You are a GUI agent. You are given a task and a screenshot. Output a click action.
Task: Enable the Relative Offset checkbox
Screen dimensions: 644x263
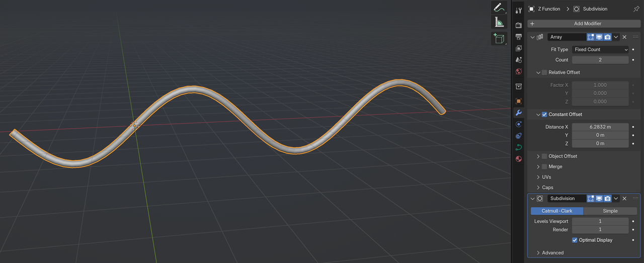click(544, 72)
